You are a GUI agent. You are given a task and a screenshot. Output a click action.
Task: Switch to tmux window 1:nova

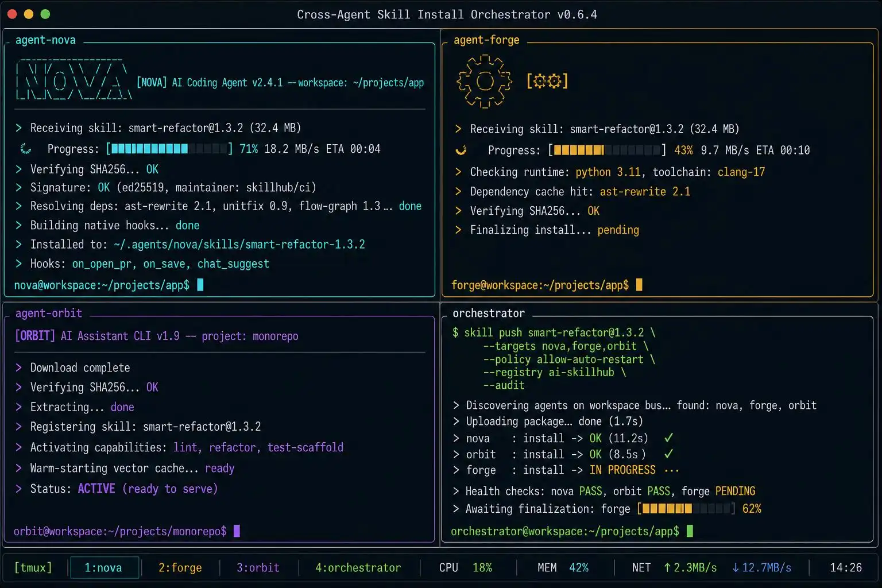(x=103, y=567)
